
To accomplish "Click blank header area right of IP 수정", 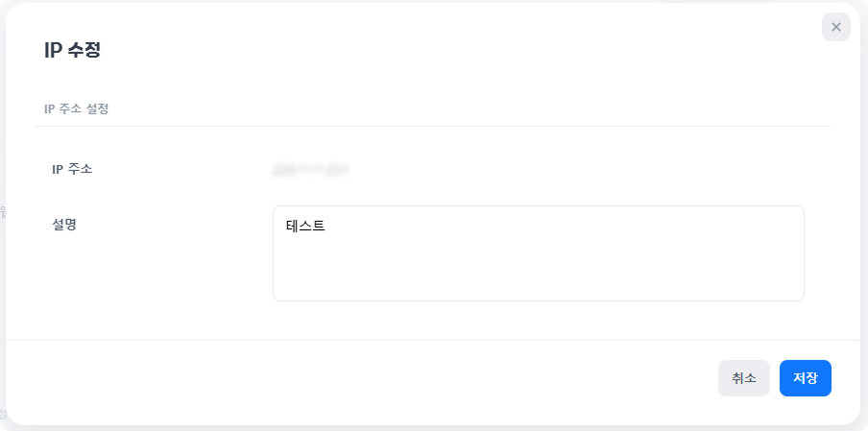I will point(432,51).
